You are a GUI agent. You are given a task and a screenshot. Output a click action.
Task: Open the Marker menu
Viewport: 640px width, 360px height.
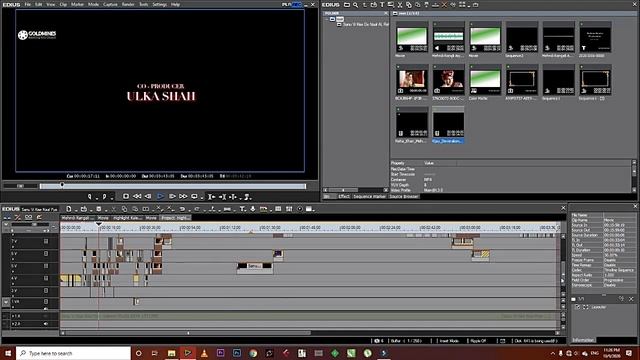point(77,4)
